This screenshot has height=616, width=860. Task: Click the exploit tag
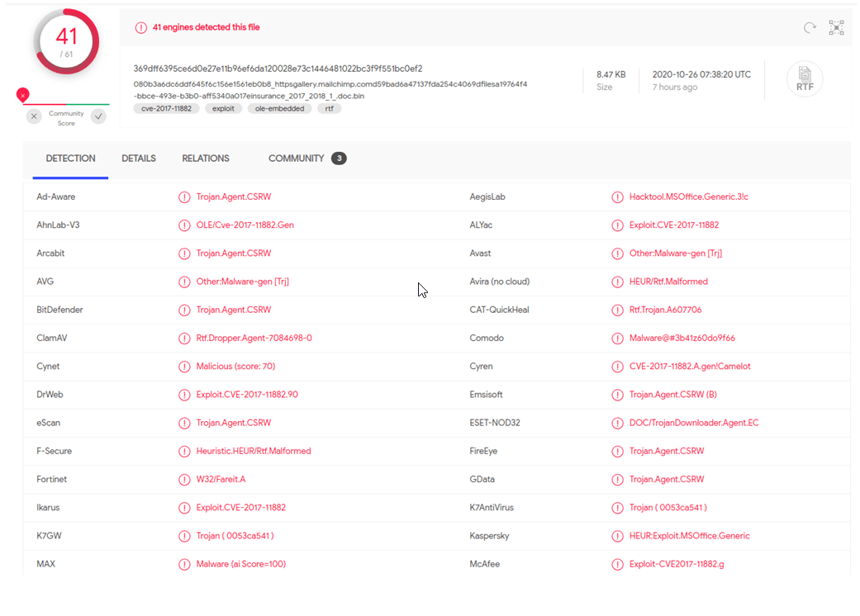pyautogui.click(x=223, y=108)
